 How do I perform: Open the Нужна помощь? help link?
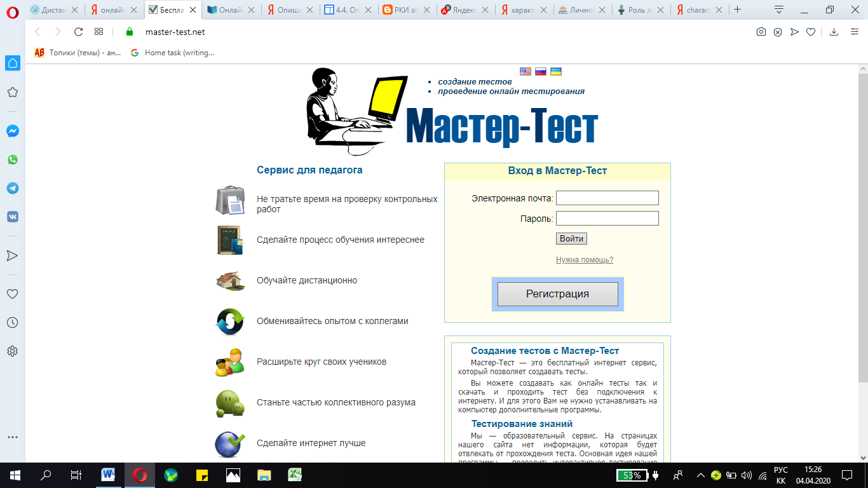point(585,260)
